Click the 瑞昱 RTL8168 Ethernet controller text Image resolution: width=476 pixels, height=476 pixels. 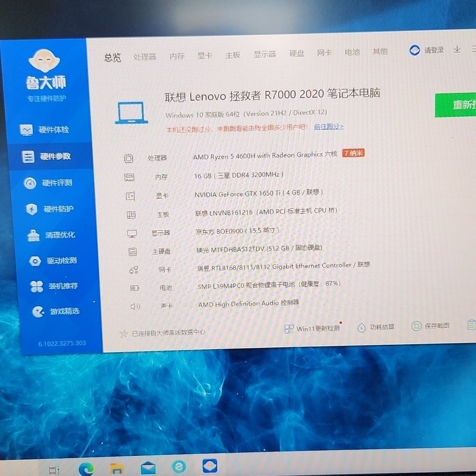pos(283,266)
